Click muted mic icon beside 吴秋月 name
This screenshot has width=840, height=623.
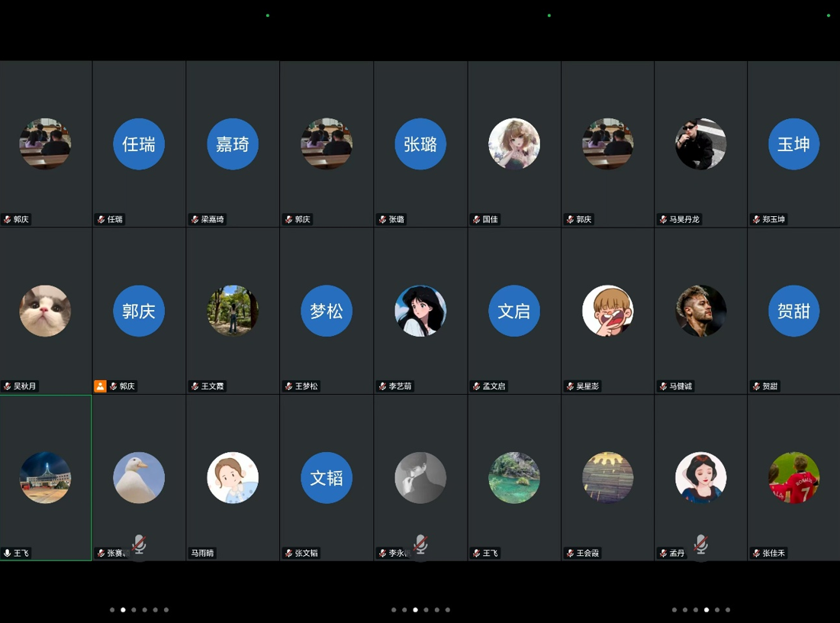click(8, 386)
